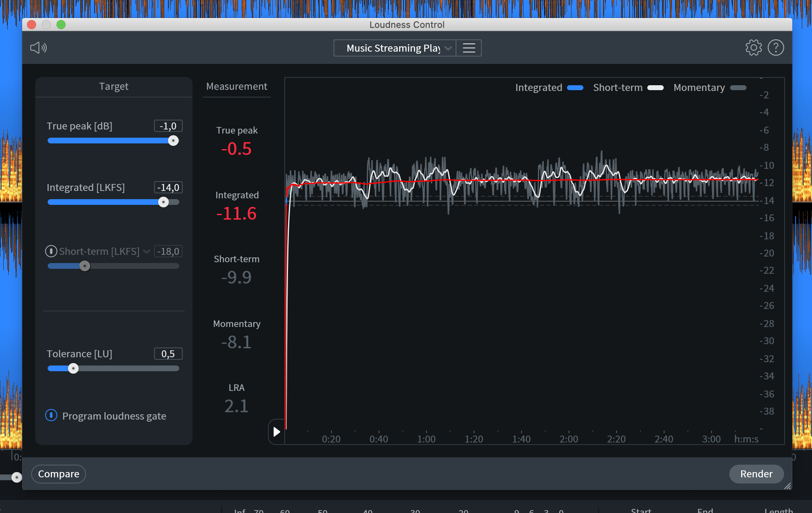Click the Render button
The image size is (812, 513).
756,474
